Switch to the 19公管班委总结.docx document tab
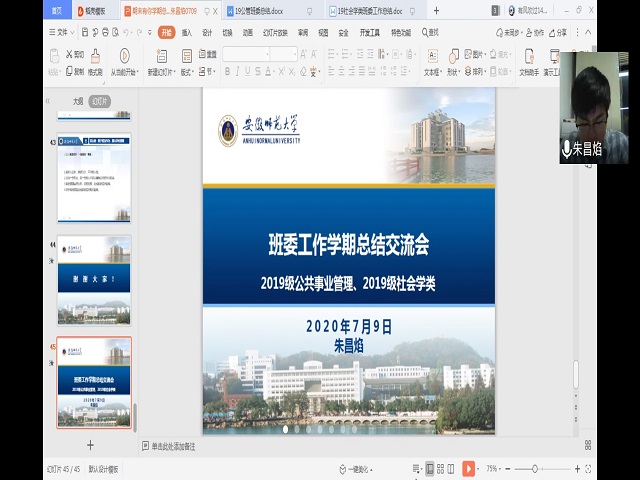Viewport: 640px width, 480px height. point(263,11)
